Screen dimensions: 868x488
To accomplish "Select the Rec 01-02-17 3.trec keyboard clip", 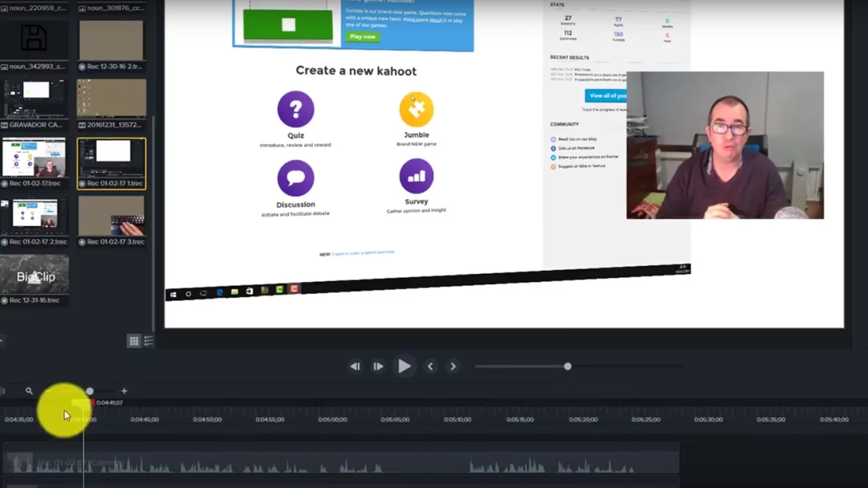I will click(111, 222).
